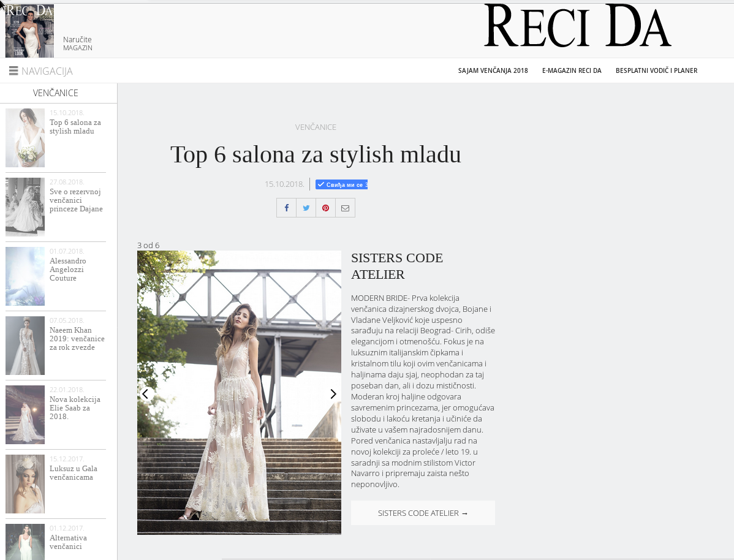
Task: Open BESPLATNI VODIČ I PLANER menu item
Action: tap(656, 70)
